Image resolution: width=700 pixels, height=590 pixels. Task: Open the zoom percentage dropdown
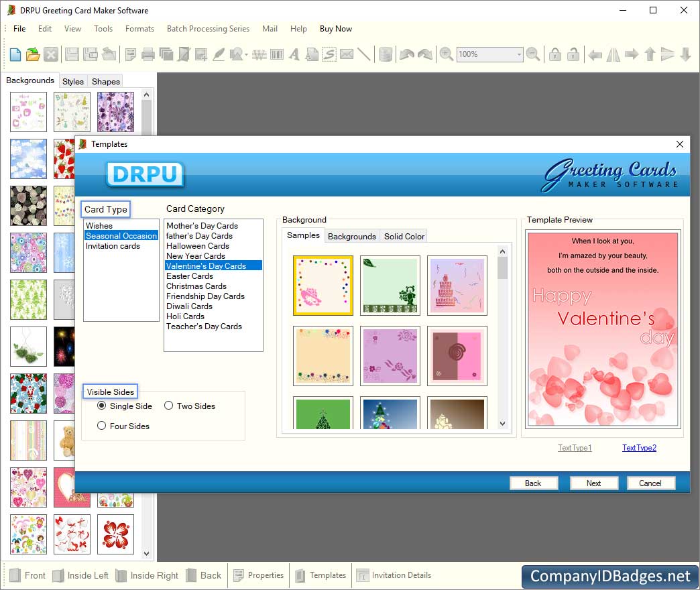click(519, 54)
